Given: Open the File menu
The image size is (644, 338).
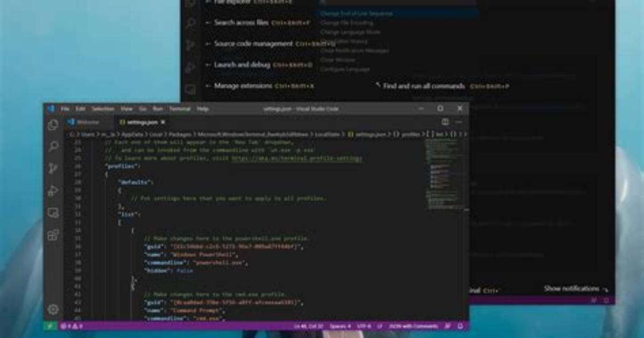Looking at the screenshot, I should pyautogui.click(x=65, y=109).
